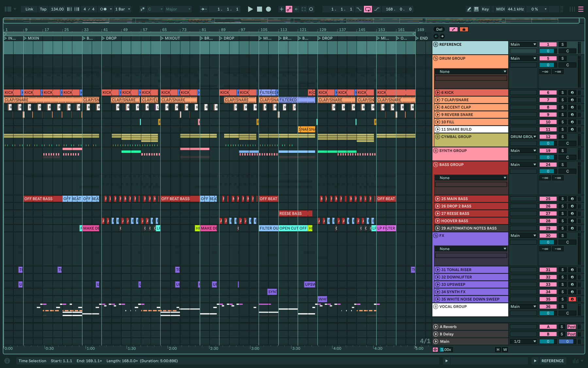This screenshot has width=588, height=368.
Task: Click Re-Enable Automation arrow icon
Action: click(296, 9)
